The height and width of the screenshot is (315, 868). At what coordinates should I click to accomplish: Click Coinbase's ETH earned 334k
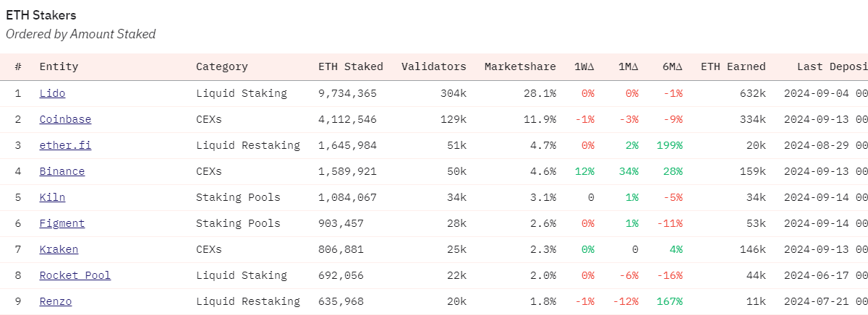(753, 119)
